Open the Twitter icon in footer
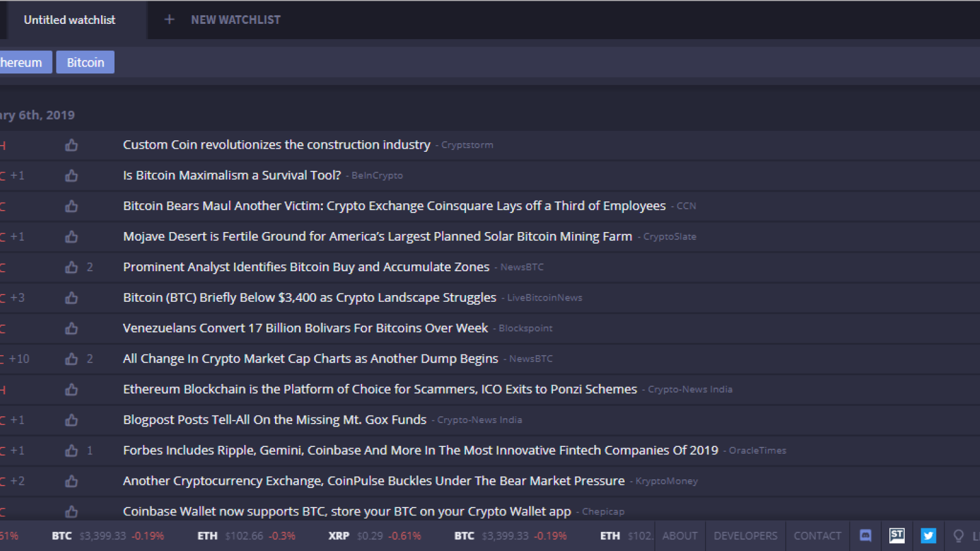 tap(929, 536)
